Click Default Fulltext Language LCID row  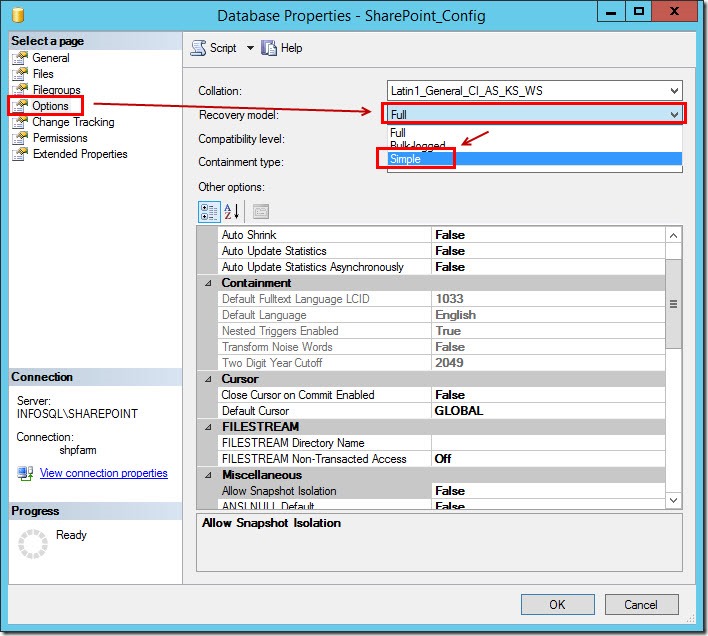[x=441, y=299]
